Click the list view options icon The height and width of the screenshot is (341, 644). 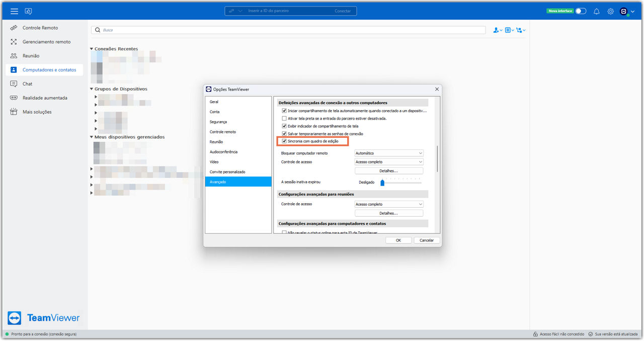coord(508,30)
